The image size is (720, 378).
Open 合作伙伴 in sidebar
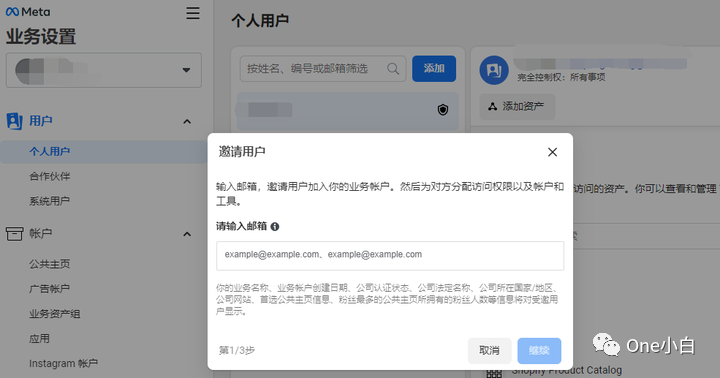pos(50,176)
